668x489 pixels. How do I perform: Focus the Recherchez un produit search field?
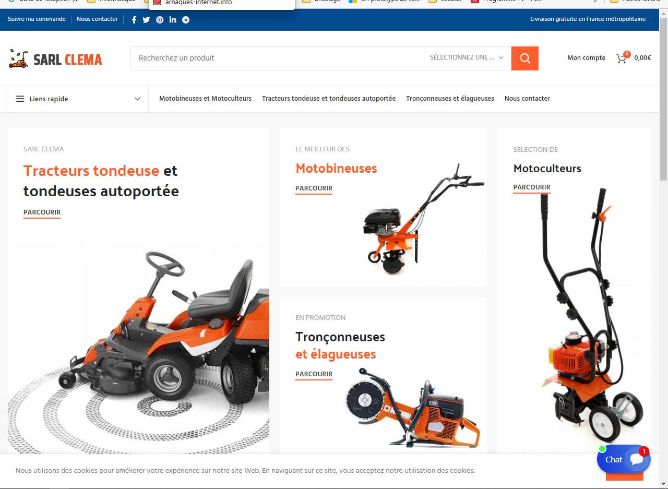(x=277, y=58)
